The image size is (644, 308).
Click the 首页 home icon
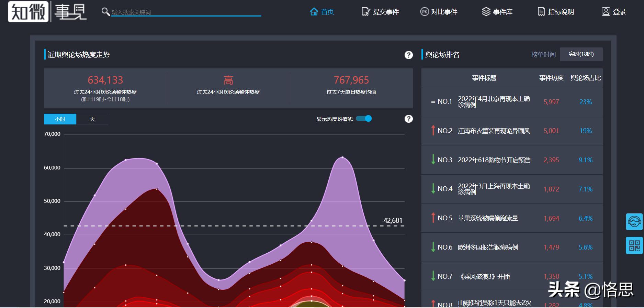[x=314, y=12]
